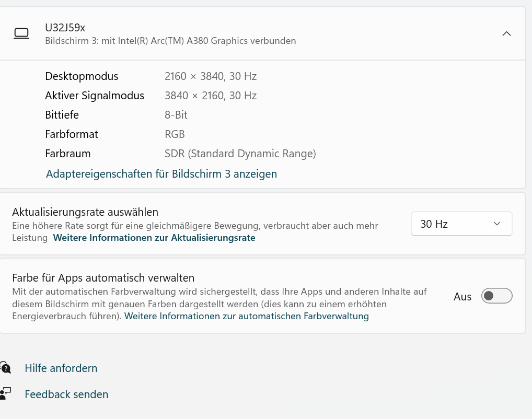The image size is (532, 419).
Task: Open the 30 Hz refresh rate dropdown
Action: [x=461, y=224]
